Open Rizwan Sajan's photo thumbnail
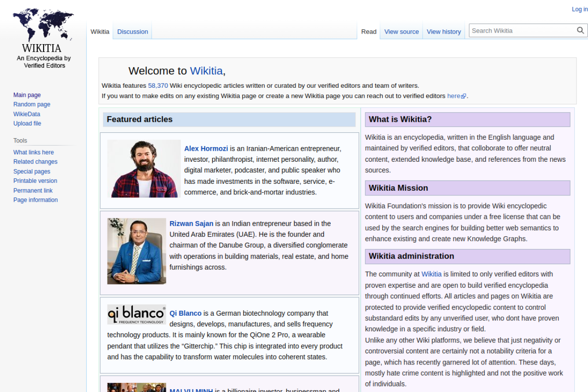The width and height of the screenshot is (588, 392). coord(136,251)
